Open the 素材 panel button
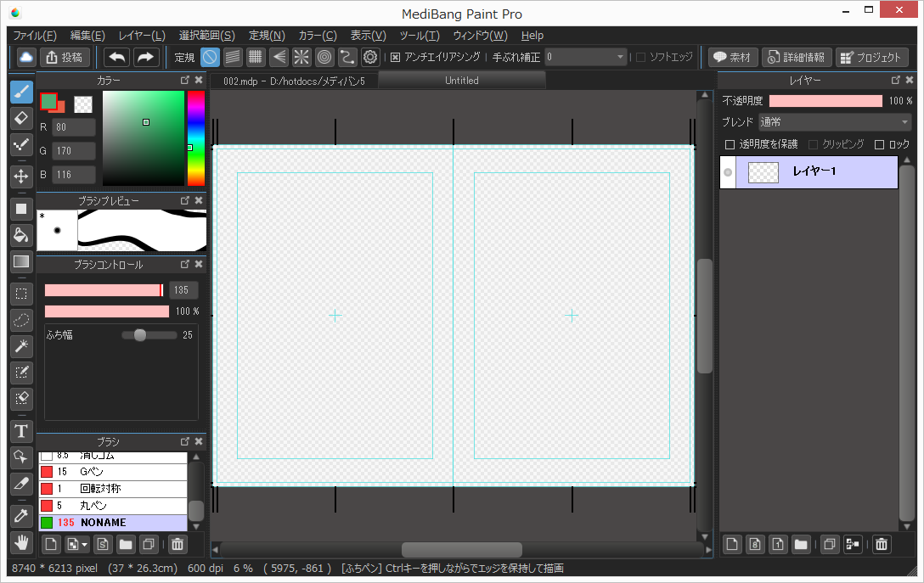 (732, 57)
